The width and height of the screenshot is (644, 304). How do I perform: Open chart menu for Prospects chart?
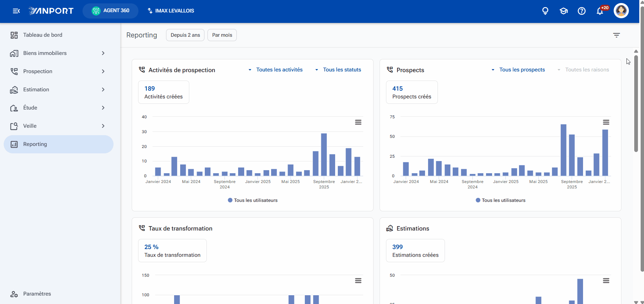click(x=606, y=122)
